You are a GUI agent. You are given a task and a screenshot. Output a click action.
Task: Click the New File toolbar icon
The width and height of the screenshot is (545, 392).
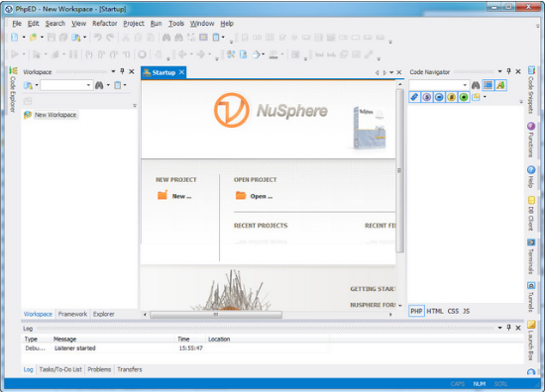coord(15,37)
